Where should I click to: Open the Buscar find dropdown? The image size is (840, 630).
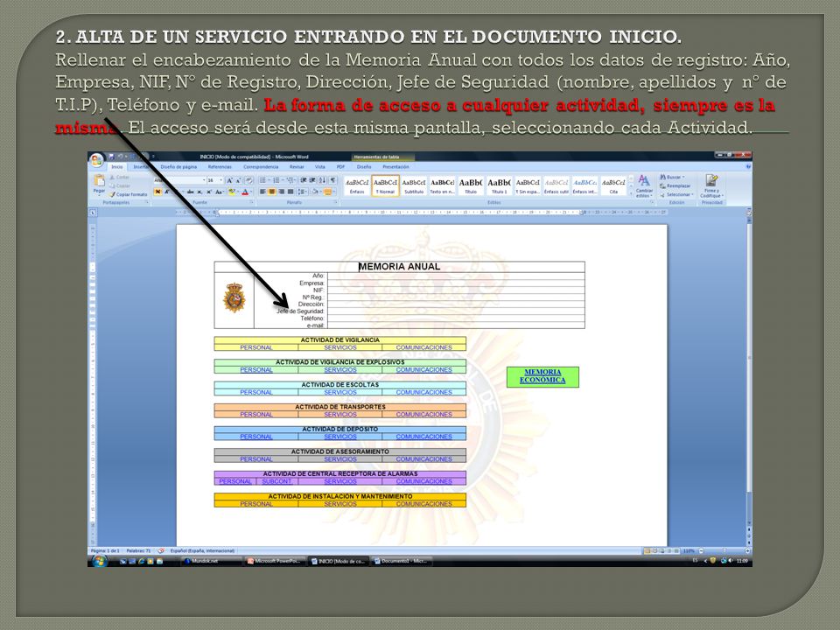(x=672, y=178)
